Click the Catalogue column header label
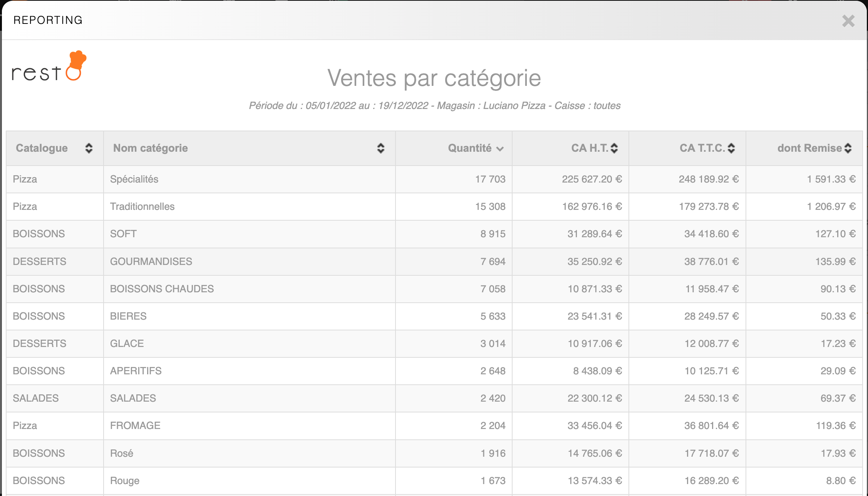 click(x=42, y=148)
